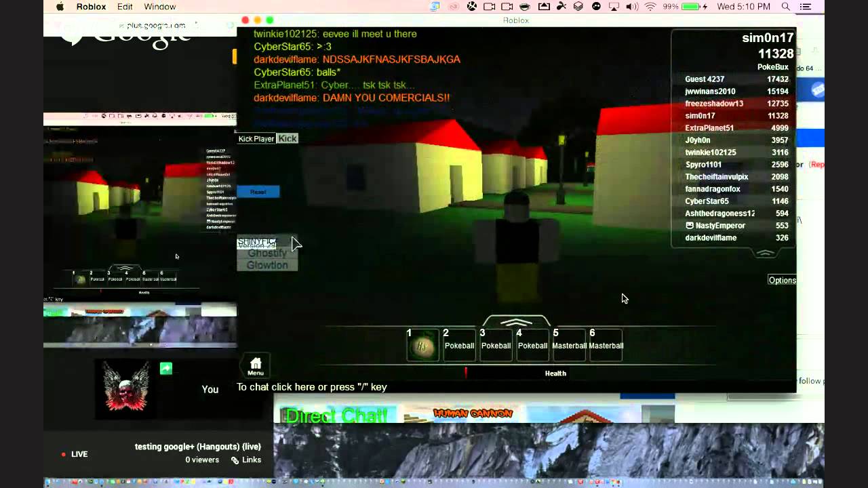Select ExtraPlanet51 in leaderboard
This screenshot has width=868, height=488.
tap(736, 128)
